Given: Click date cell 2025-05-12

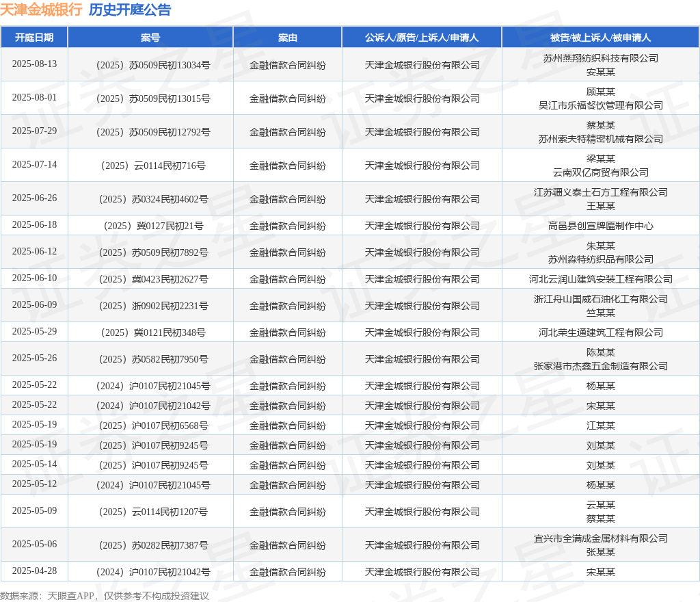Looking at the screenshot, I should [34, 484].
